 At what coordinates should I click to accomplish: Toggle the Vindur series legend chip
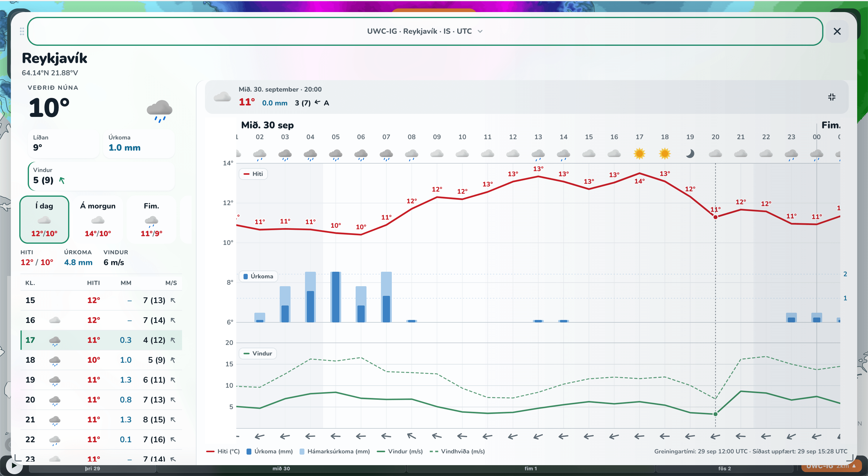click(x=258, y=353)
